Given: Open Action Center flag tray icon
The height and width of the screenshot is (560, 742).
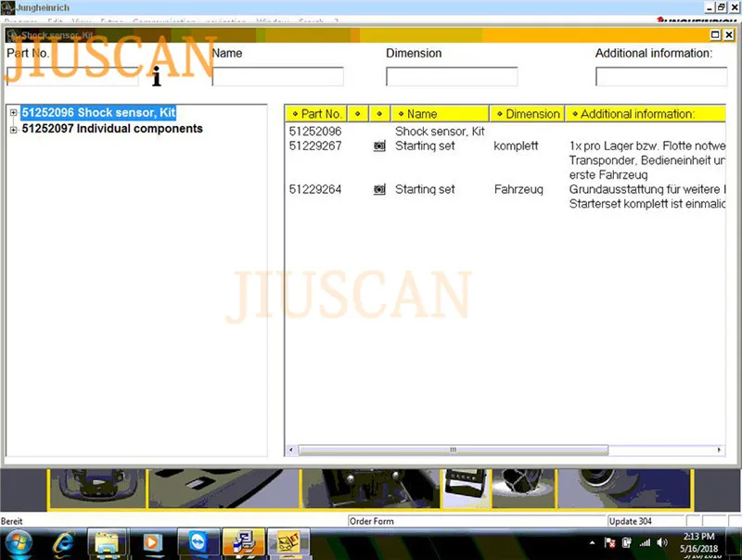Looking at the screenshot, I should 610,543.
